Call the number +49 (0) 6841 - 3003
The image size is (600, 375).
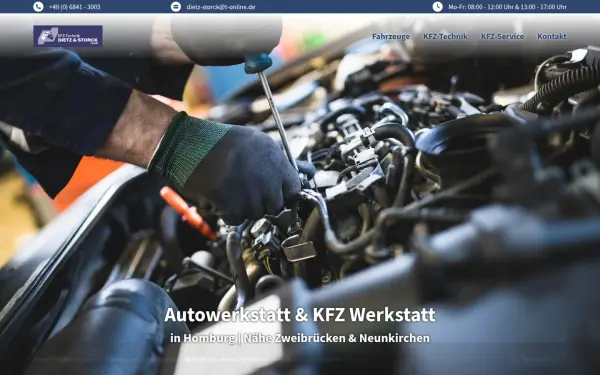[x=75, y=7]
